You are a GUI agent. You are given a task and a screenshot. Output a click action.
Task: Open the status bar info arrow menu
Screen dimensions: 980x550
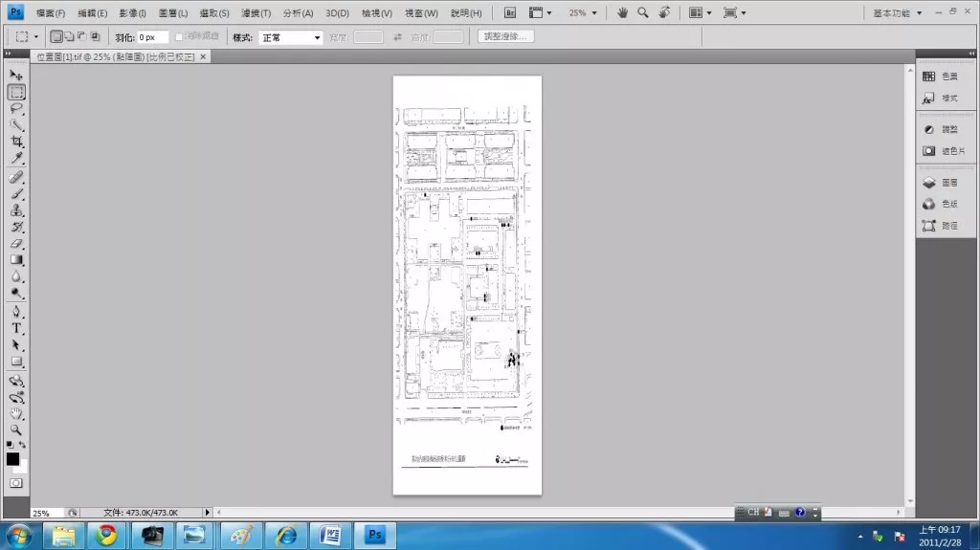click(x=207, y=513)
